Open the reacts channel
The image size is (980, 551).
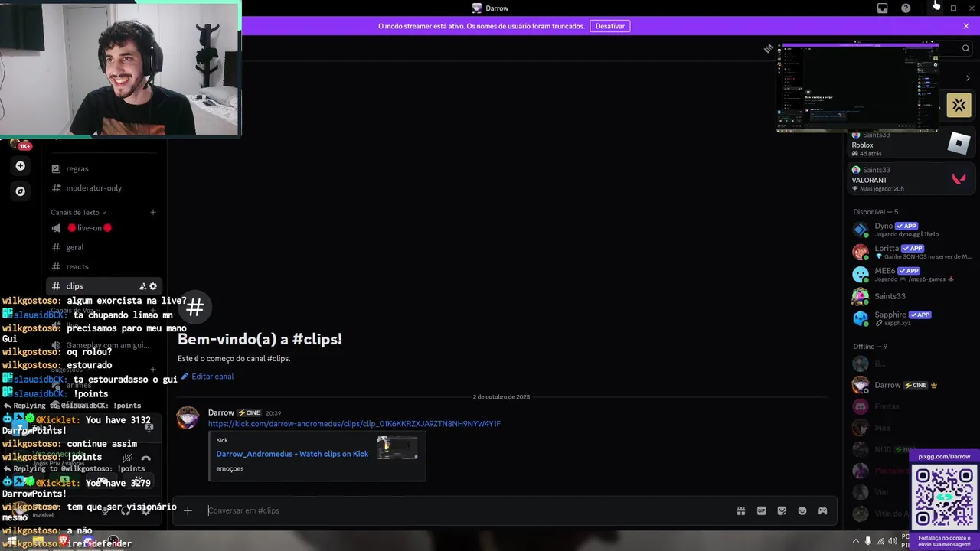(x=103, y=266)
